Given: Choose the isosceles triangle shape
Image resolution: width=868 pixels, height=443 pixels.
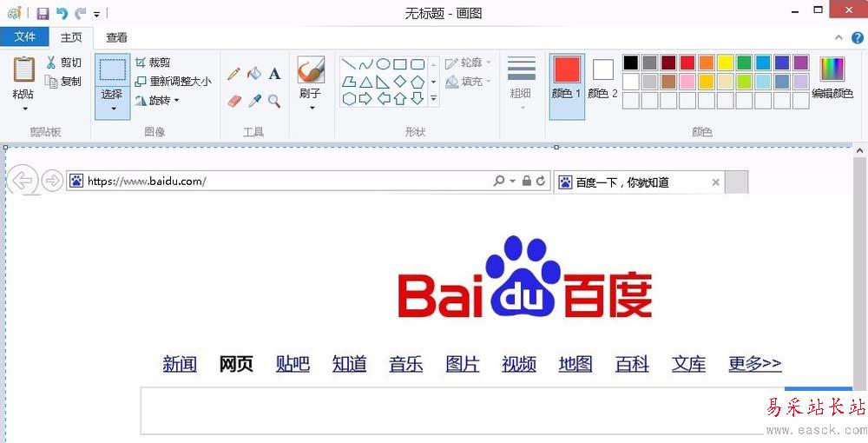Looking at the screenshot, I should click(x=365, y=82).
